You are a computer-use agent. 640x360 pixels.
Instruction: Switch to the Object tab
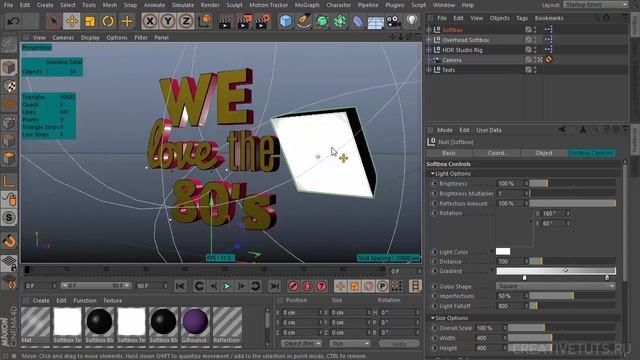[544, 153]
